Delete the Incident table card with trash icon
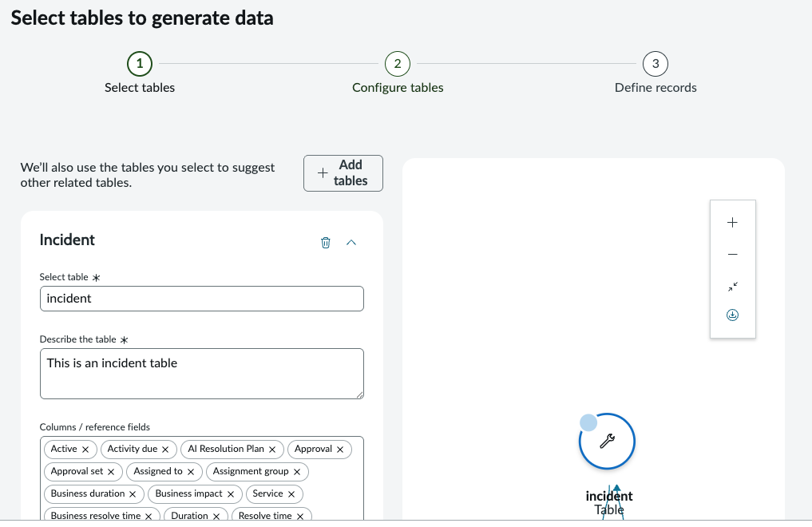812x527 pixels. click(x=325, y=242)
